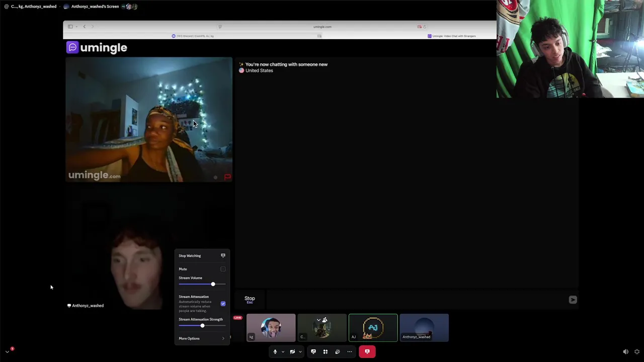The image size is (644, 362).
Task: Open microphone input options dropdown arrow
Action: (x=283, y=351)
